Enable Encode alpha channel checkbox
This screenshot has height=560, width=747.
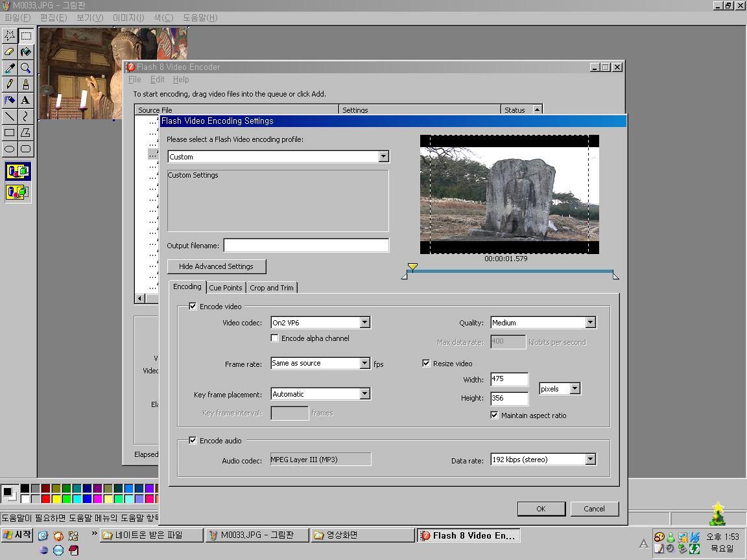pos(274,338)
